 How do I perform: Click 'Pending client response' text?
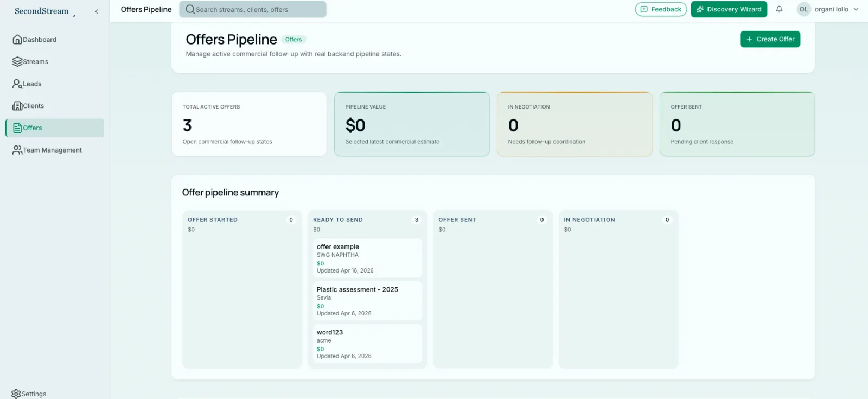(702, 142)
